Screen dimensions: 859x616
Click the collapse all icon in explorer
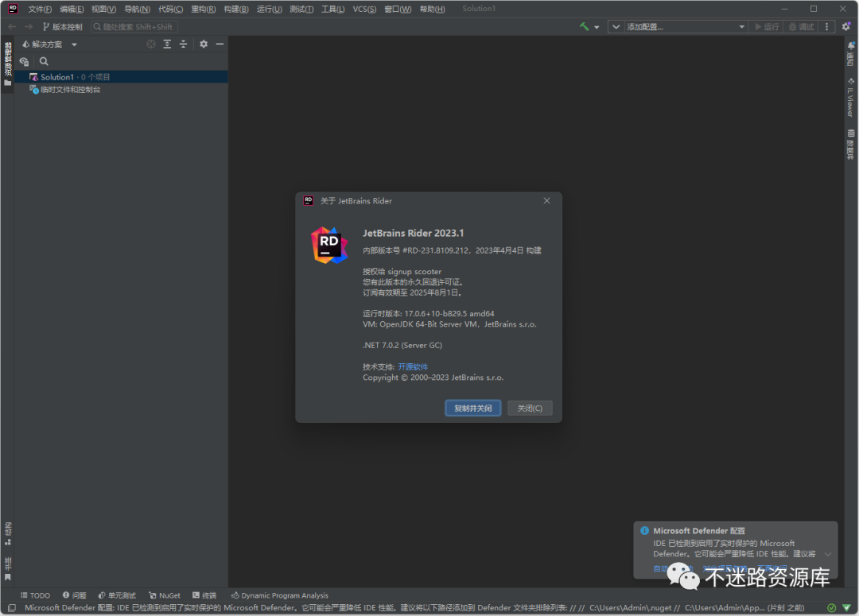click(x=184, y=44)
